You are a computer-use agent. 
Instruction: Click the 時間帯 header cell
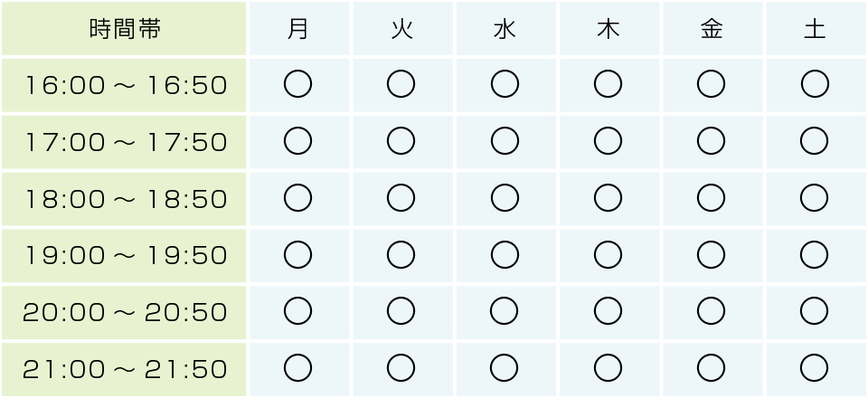[124, 28]
